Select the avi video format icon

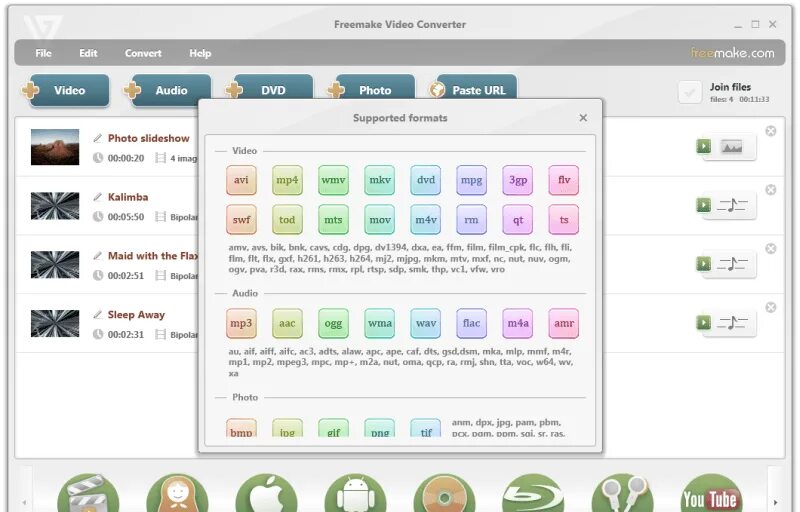[x=241, y=180]
